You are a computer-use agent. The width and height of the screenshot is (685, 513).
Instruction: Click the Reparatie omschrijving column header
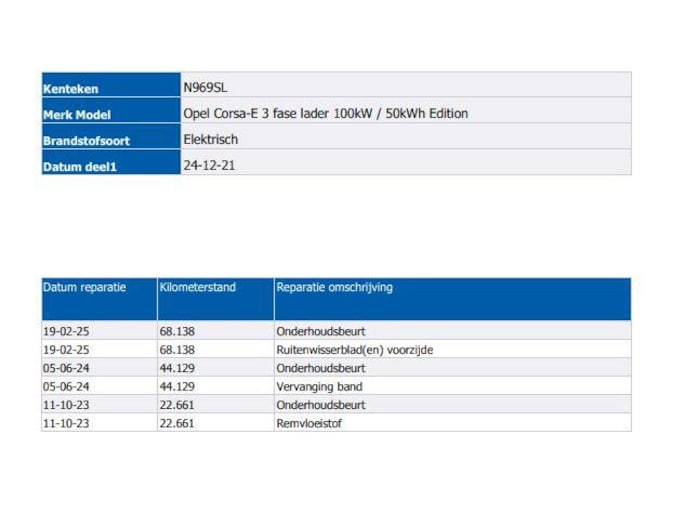click(x=334, y=288)
